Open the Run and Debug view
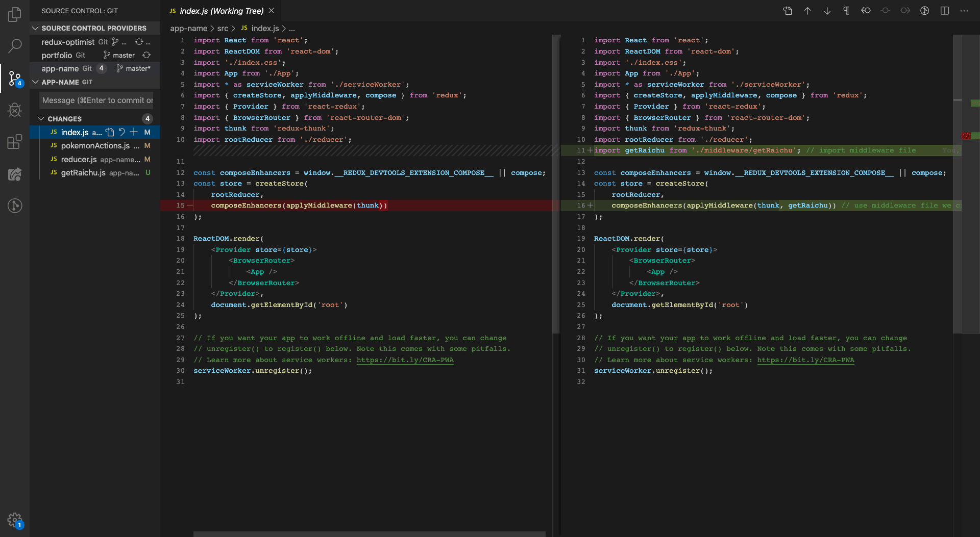Viewport: 980px width, 537px height. click(x=15, y=110)
